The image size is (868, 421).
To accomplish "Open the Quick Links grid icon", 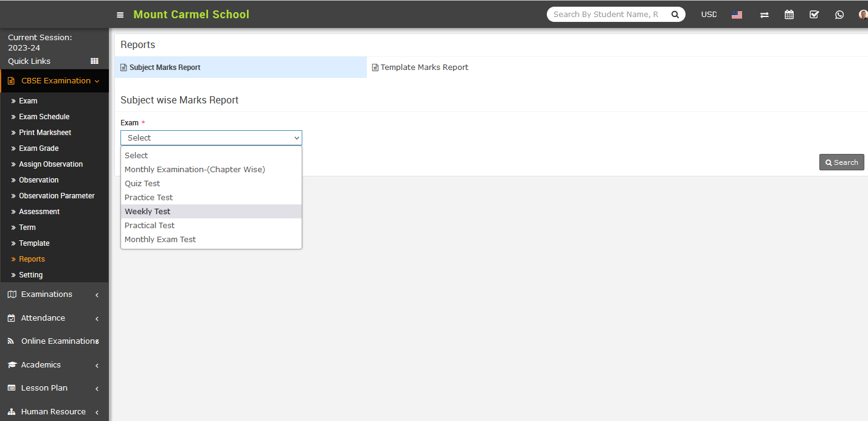I will pyautogui.click(x=94, y=61).
